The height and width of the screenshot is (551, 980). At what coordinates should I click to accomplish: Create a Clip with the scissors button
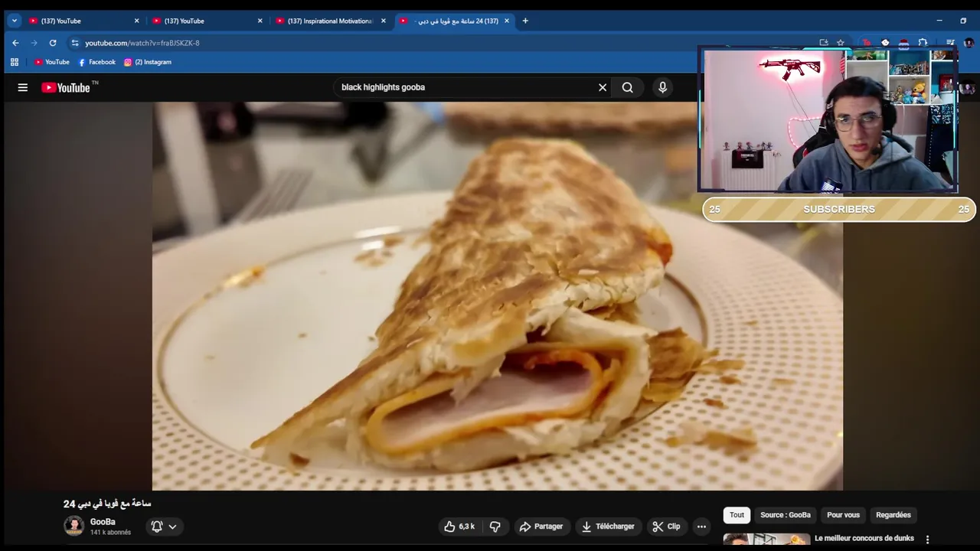pyautogui.click(x=666, y=527)
